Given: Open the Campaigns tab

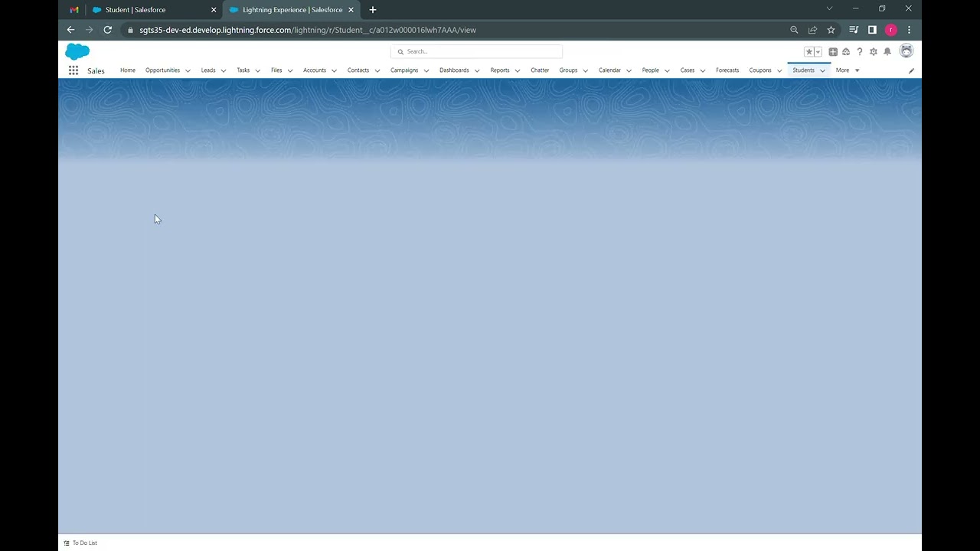Looking at the screenshot, I should pyautogui.click(x=404, y=70).
